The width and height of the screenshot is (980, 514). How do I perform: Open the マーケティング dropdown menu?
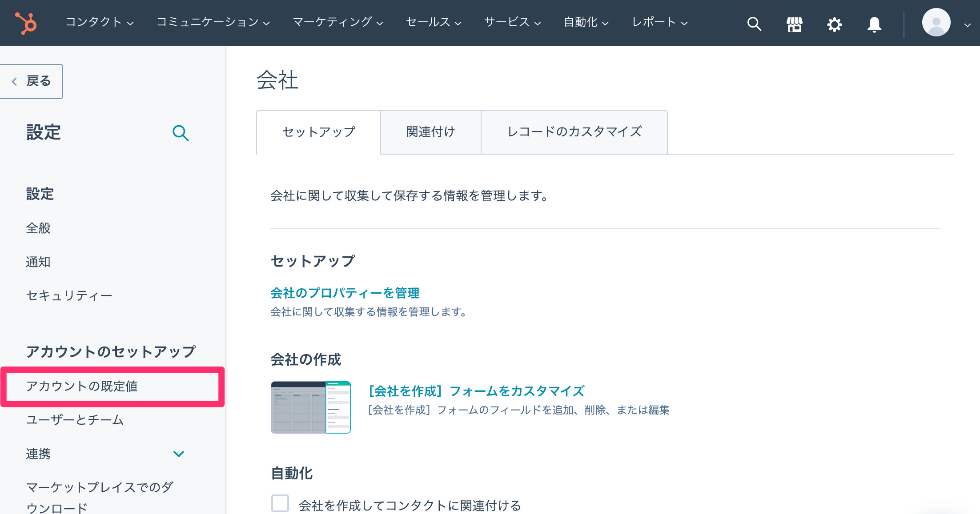[338, 22]
